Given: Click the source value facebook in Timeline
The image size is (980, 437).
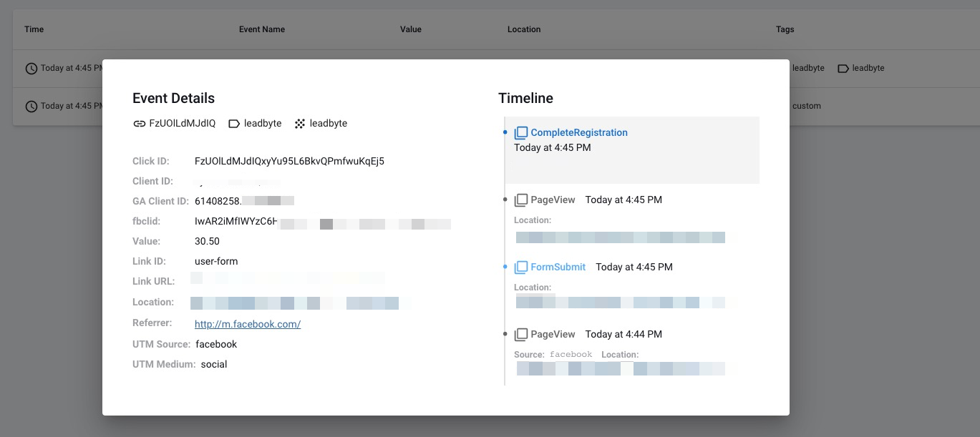Looking at the screenshot, I should 571,355.
